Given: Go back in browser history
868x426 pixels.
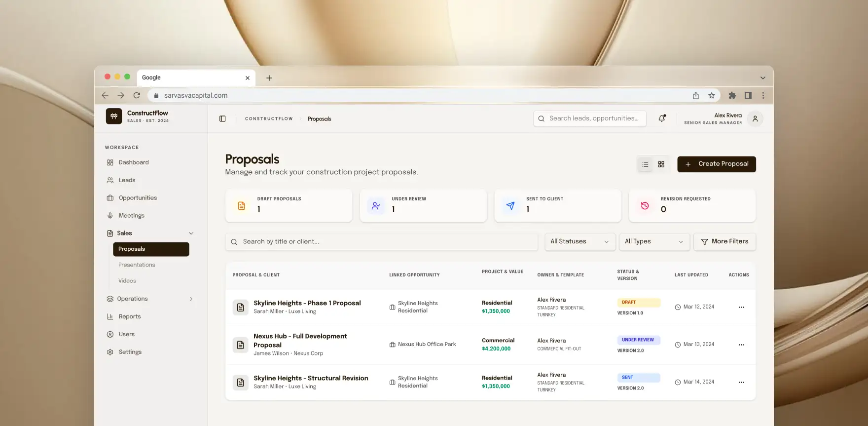Looking at the screenshot, I should [x=105, y=95].
